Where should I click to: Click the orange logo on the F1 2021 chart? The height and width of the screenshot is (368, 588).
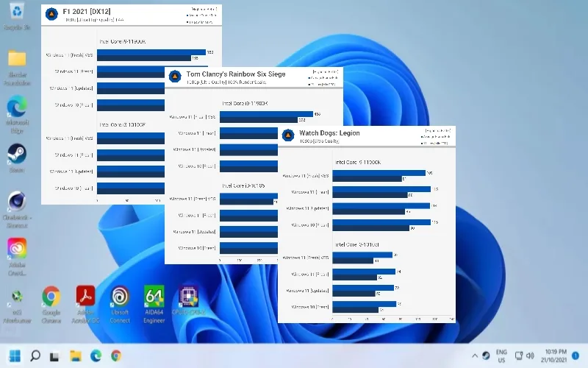pos(51,14)
